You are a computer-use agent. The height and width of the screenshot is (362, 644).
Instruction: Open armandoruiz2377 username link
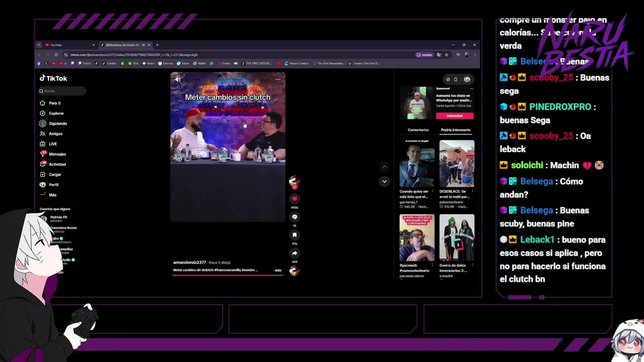tap(190, 262)
